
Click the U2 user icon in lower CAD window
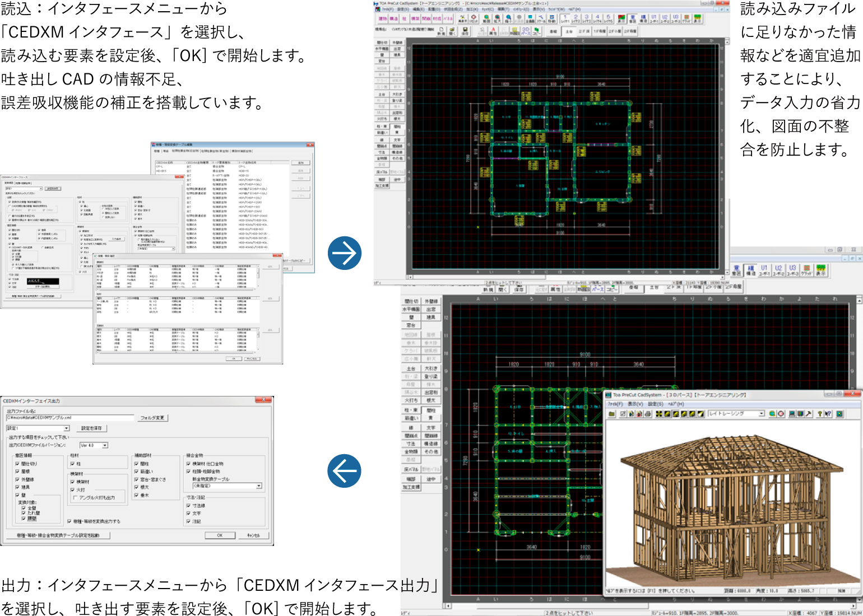pos(778,271)
